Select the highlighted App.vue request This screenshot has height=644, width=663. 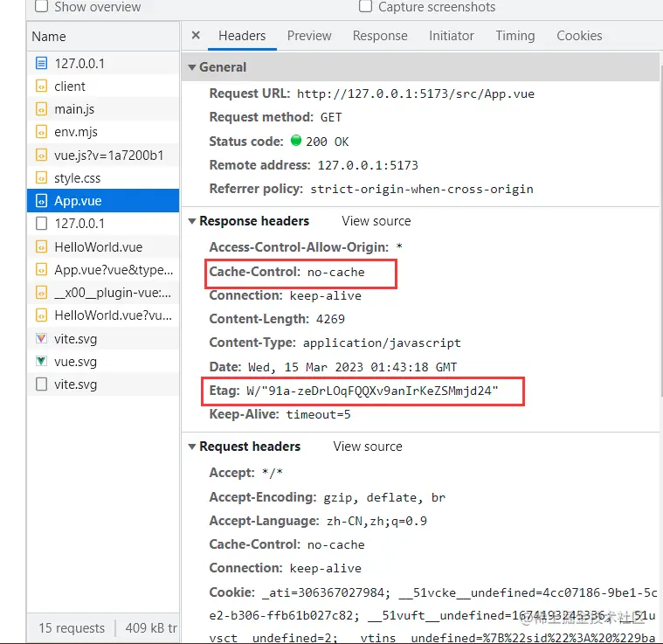[103, 200]
